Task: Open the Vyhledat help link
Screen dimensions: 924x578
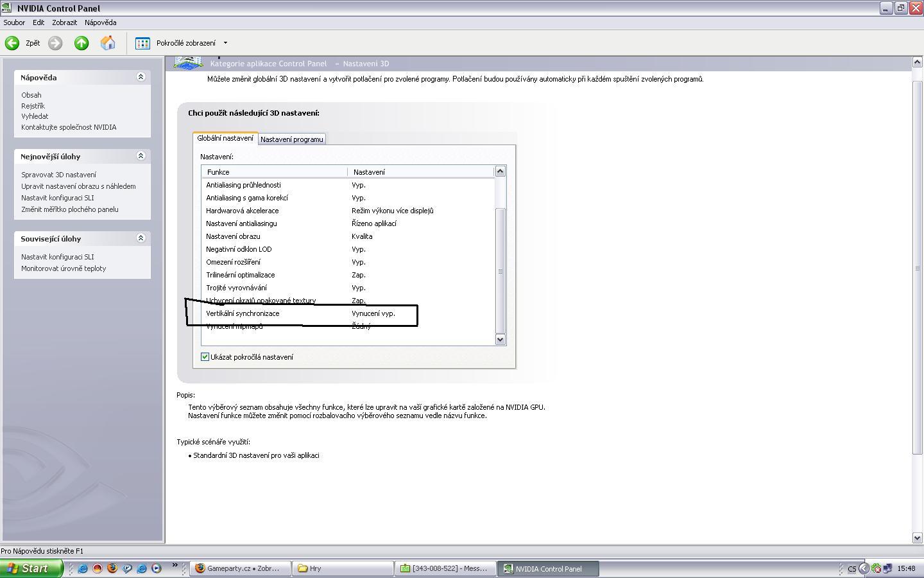Action: (35, 116)
